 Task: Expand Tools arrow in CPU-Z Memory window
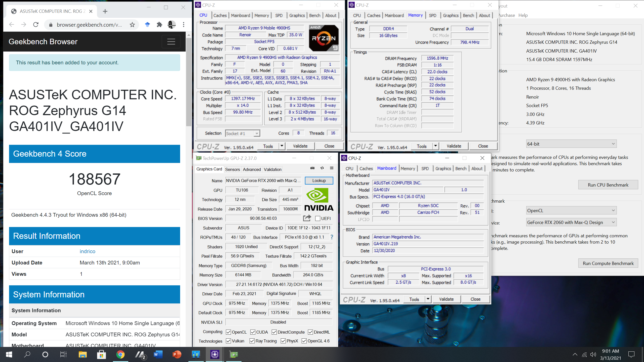pyautogui.click(x=435, y=146)
